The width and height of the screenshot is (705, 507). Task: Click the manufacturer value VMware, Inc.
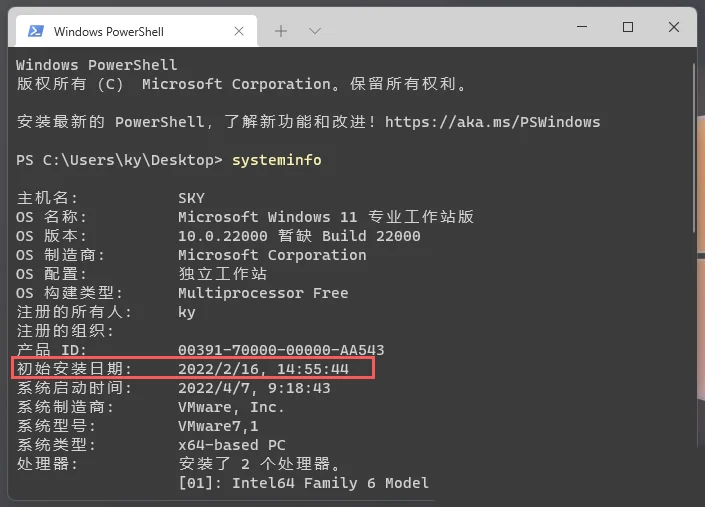(231, 407)
